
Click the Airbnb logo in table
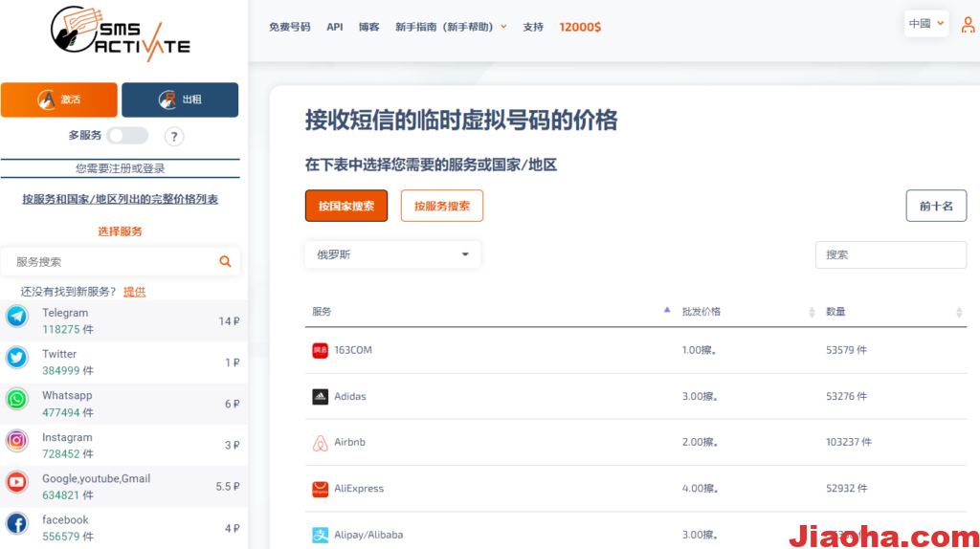click(320, 443)
